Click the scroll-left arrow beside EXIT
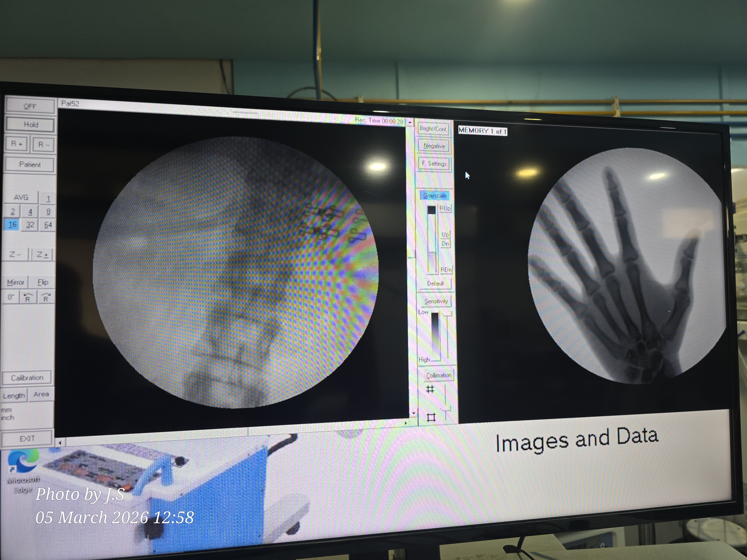 [x=60, y=443]
